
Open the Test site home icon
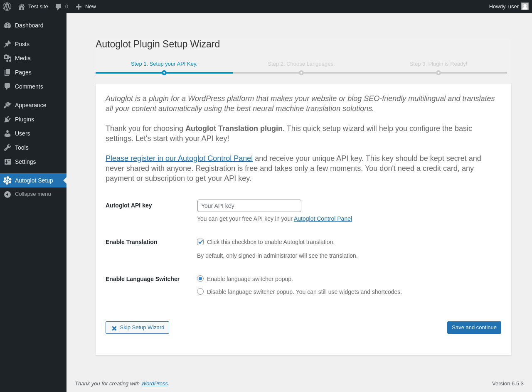click(22, 7)
